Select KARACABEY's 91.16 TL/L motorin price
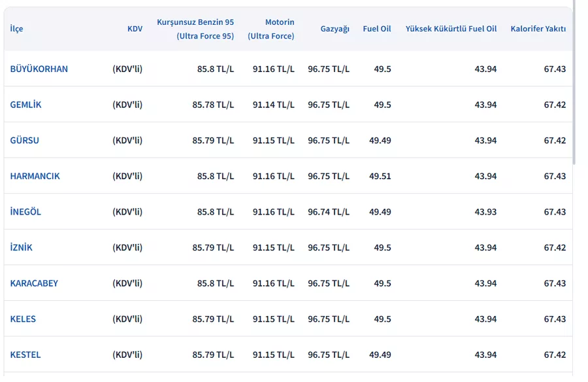 (x=273, y=283)
